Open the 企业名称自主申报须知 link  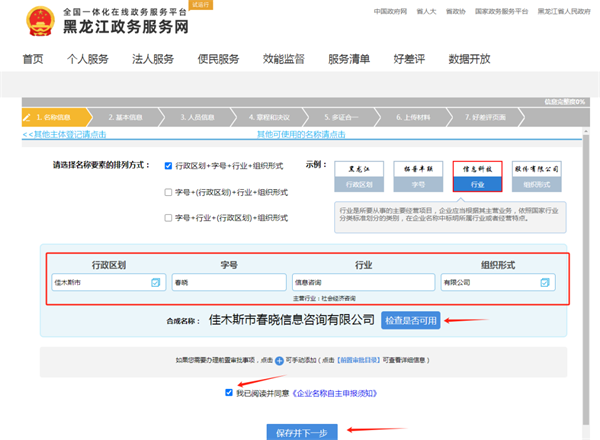click(332, 393)
